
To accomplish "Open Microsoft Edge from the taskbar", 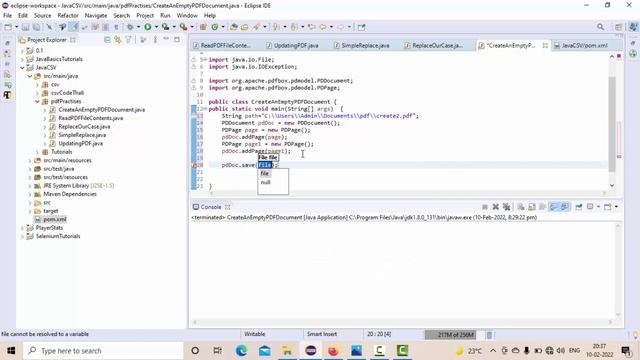I will [242, 351].
